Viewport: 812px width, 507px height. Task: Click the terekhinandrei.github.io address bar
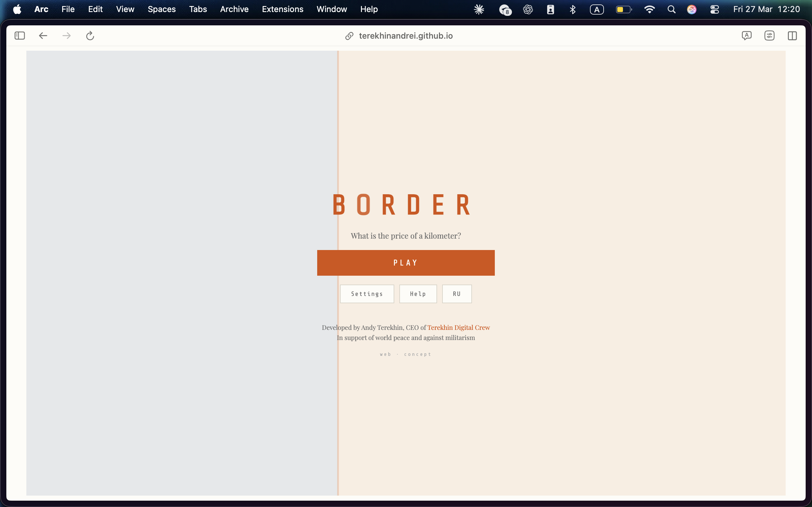[405, 35]
